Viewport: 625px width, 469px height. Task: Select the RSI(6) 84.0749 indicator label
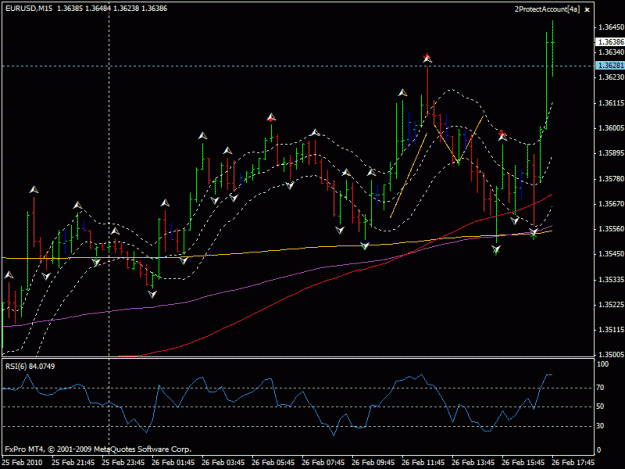point(30,366)
